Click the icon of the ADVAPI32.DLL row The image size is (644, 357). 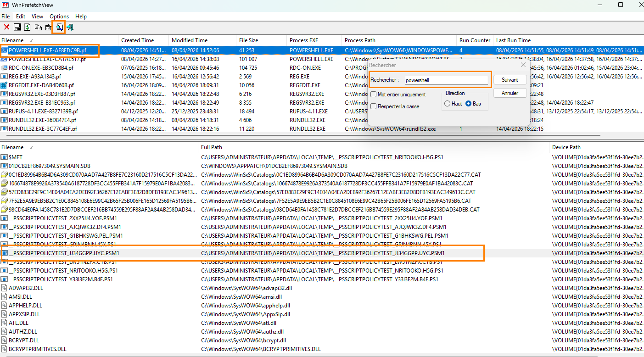click(4, 288)
